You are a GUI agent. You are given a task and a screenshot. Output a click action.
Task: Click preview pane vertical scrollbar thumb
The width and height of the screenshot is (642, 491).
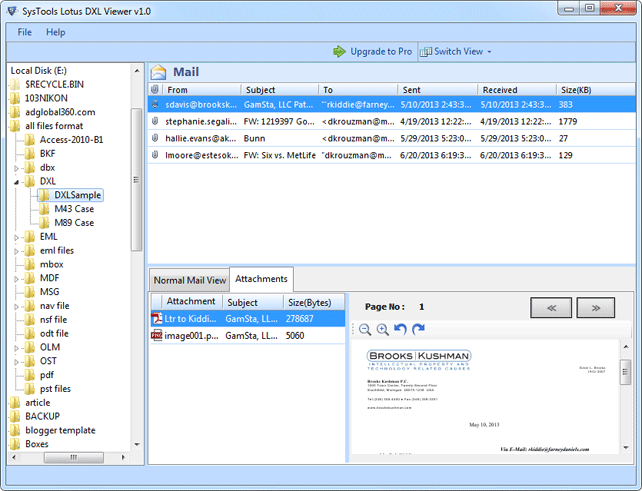pos(625,372)
